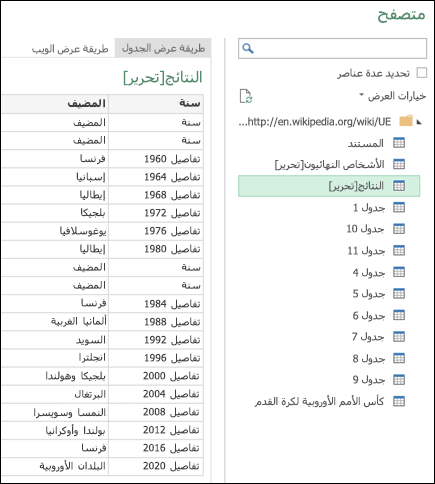Click the تفاصيل 1972 cell
The width and height of the screenshot is (435, 484).
156,213
